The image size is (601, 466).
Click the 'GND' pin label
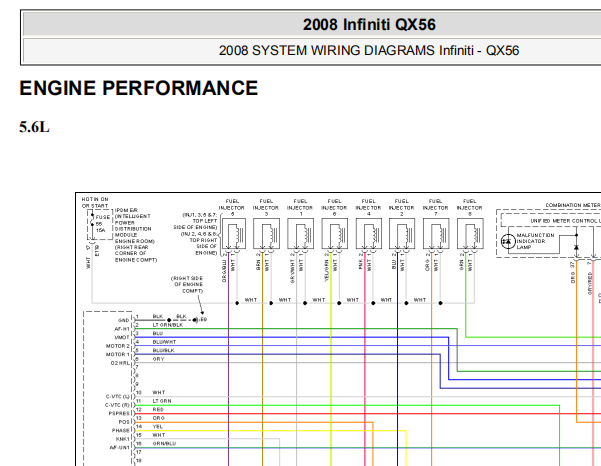123,320
